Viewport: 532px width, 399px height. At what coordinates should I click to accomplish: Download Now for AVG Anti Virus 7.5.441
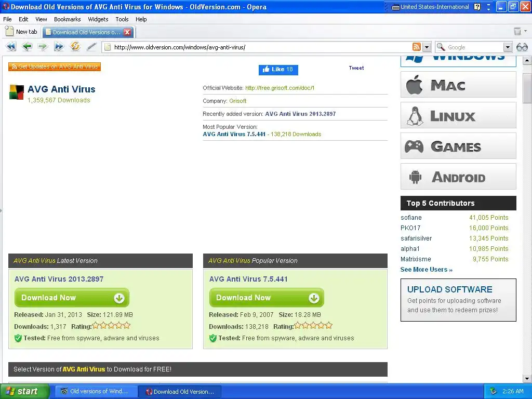(x=267, y=298)
